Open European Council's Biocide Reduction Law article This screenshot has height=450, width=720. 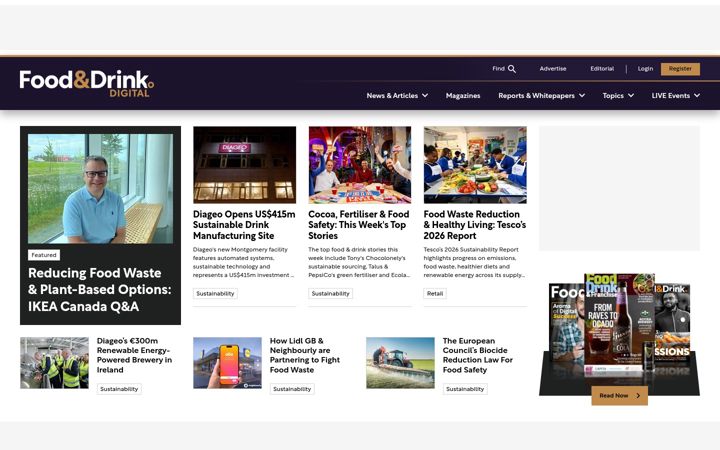point(478,355)
